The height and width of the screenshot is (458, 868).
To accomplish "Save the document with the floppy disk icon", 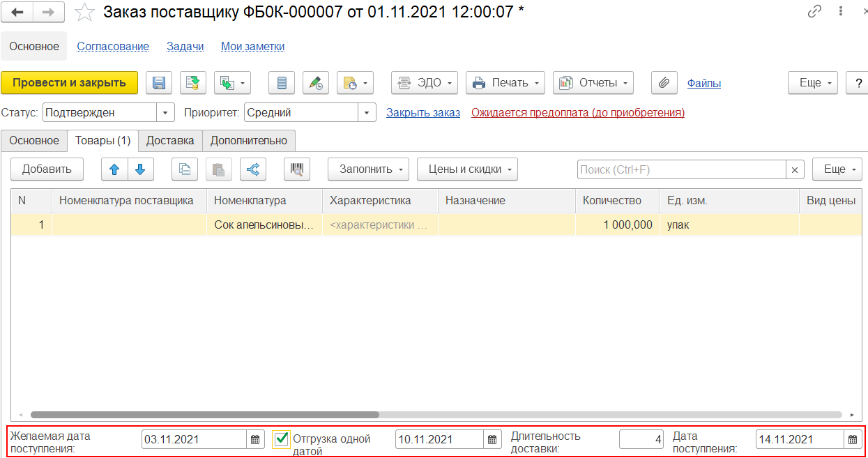I will [x=159, y=82].
